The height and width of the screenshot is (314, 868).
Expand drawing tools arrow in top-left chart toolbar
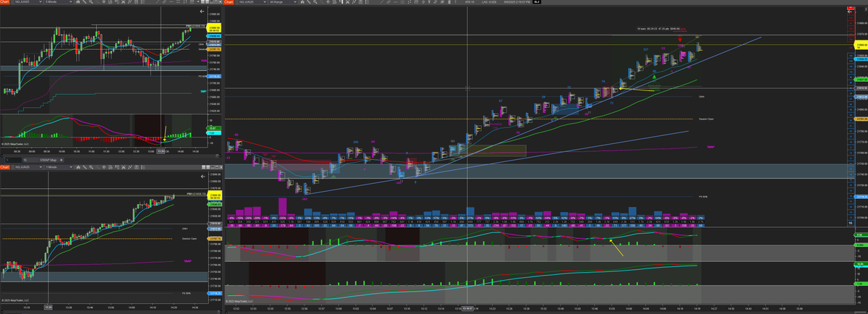(x=198, y=3)
